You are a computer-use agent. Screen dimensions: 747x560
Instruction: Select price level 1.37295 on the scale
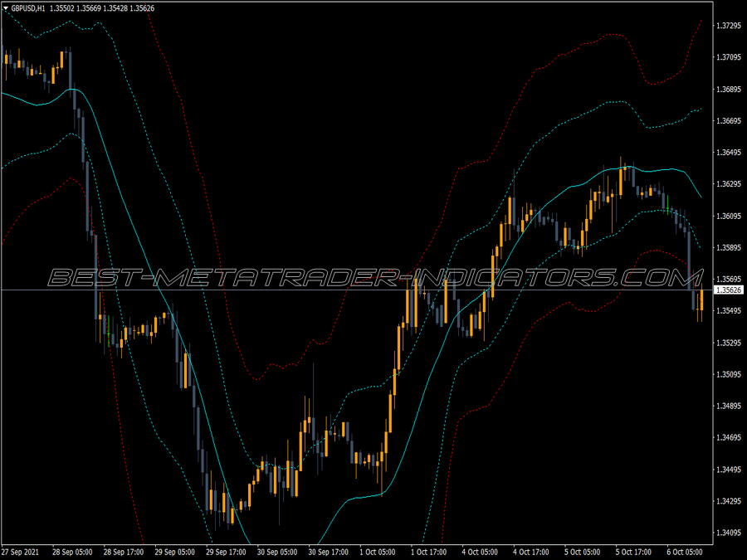tap(729, 25)
